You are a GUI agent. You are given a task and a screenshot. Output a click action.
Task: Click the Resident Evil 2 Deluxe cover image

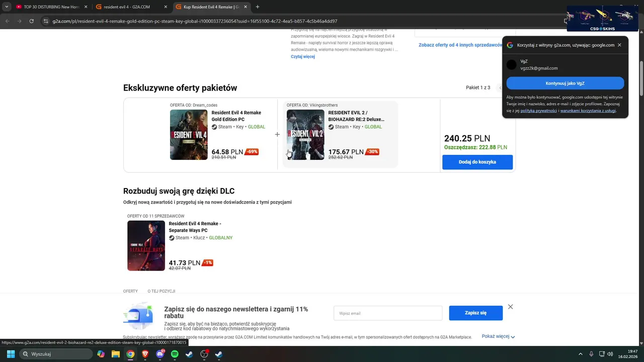click(x=305, y=135)
